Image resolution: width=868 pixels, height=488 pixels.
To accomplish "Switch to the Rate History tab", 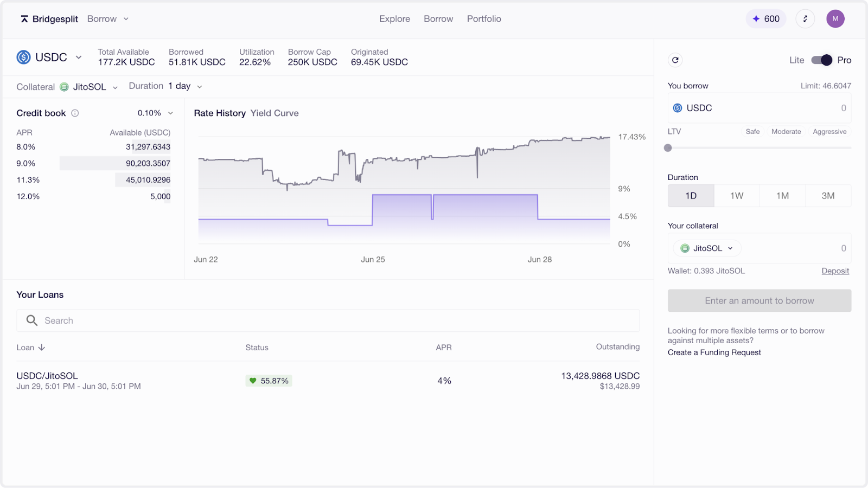I will tap(220, 113).
